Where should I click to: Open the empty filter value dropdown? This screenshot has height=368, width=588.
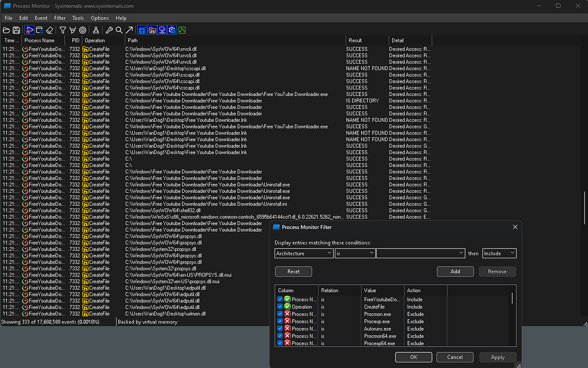[x=420, y=253]
